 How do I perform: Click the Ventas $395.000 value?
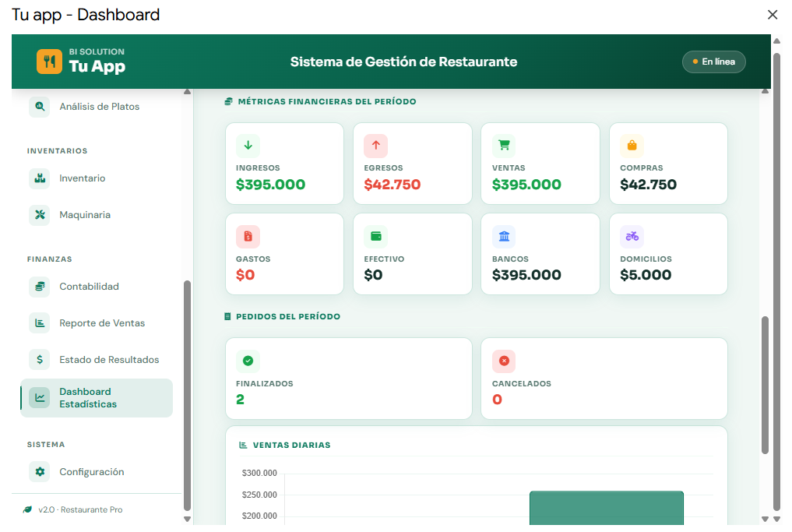click(526, 185)
